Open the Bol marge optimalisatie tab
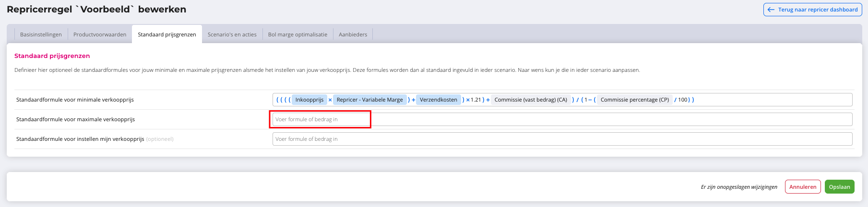868x207 pixels. [x=297, y=34]
